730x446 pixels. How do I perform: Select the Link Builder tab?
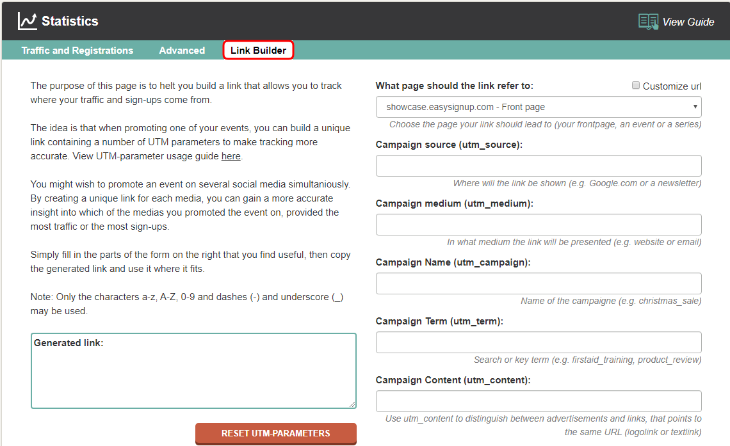[258, 50]
